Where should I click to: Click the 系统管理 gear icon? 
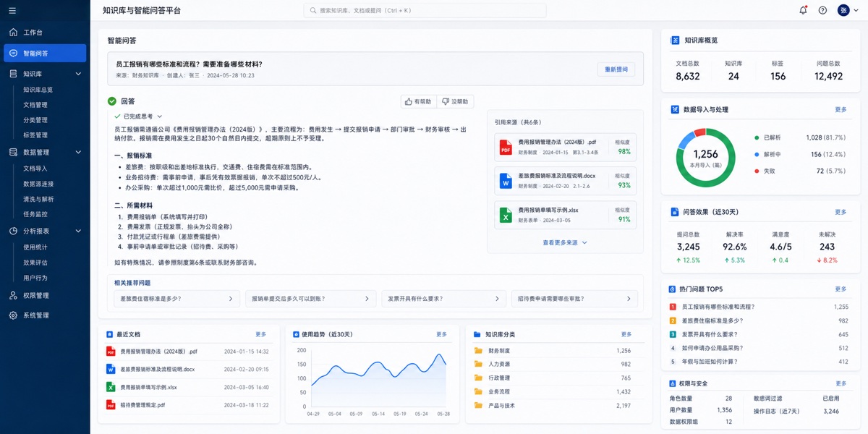click(13, 315)
